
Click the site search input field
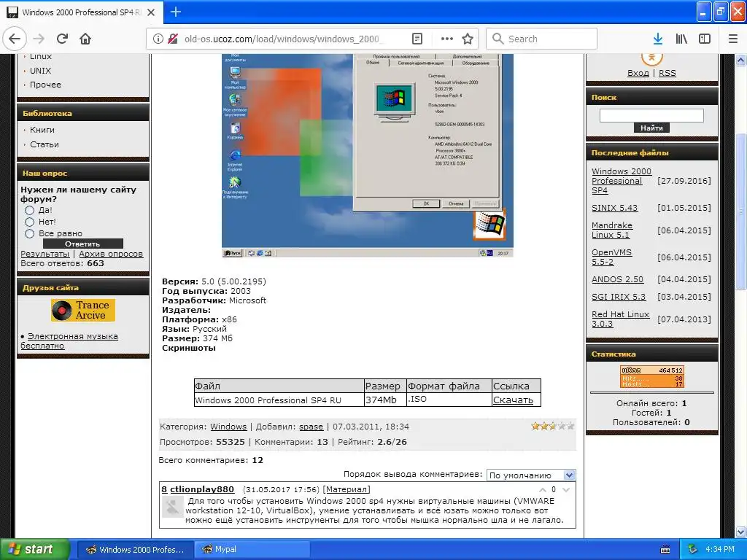[651, 115]
